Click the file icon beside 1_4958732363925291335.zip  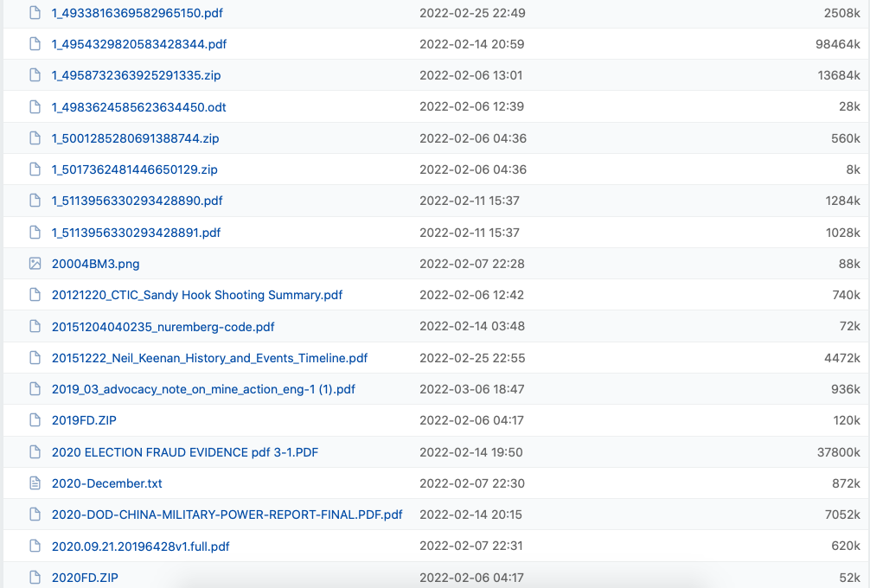point(35,75)
